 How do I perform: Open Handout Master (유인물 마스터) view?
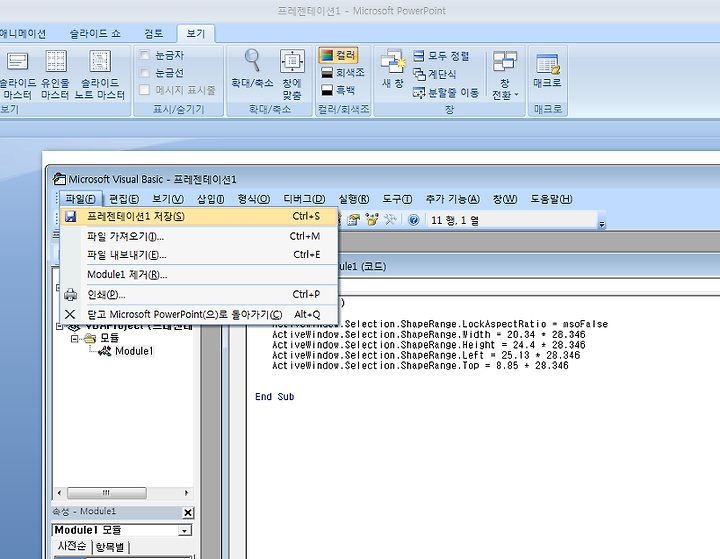pyautogui.click(x=56, y=75)
